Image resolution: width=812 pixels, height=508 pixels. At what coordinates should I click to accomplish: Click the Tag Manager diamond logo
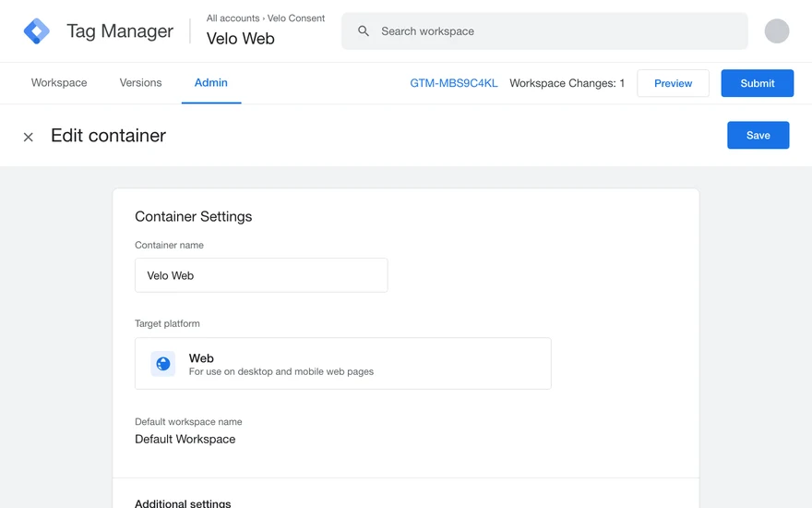tap(36, 31)
